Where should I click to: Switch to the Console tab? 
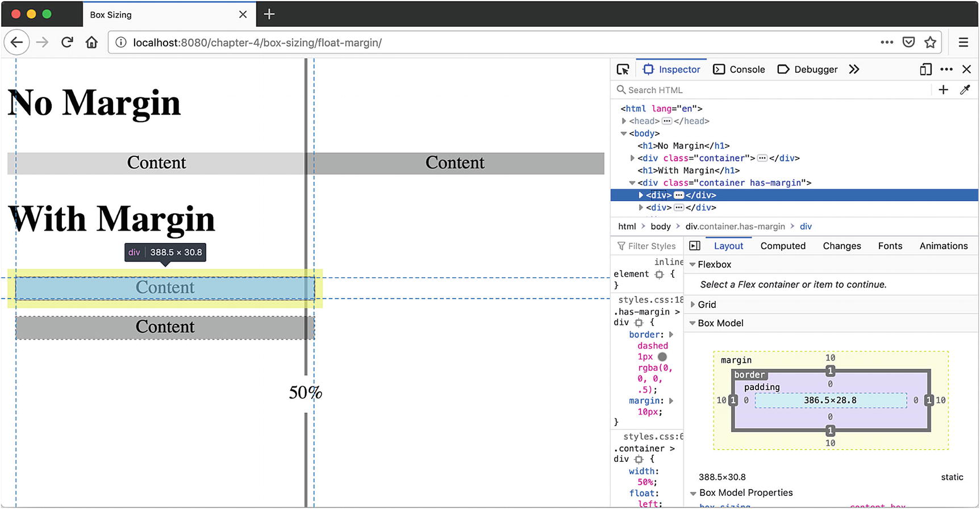tap(739, 69)
